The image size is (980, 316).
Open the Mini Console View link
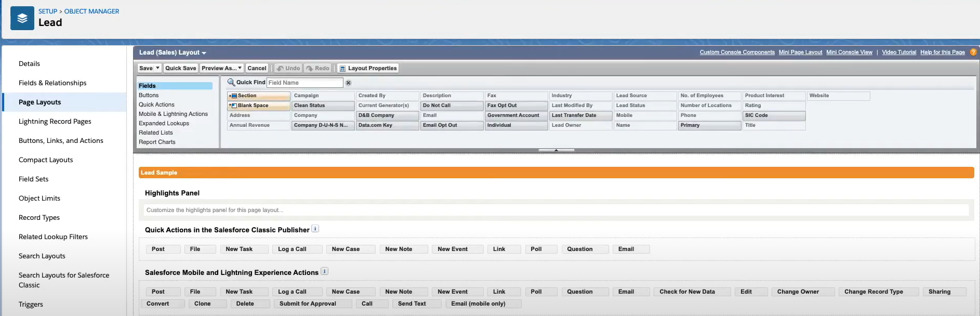click(x=849, y=52)
